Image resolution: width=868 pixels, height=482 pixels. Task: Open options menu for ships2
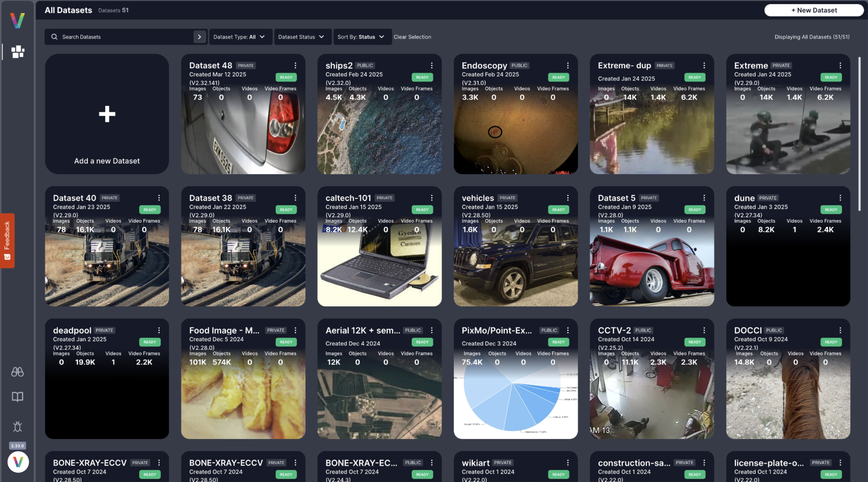coord(431,65)
